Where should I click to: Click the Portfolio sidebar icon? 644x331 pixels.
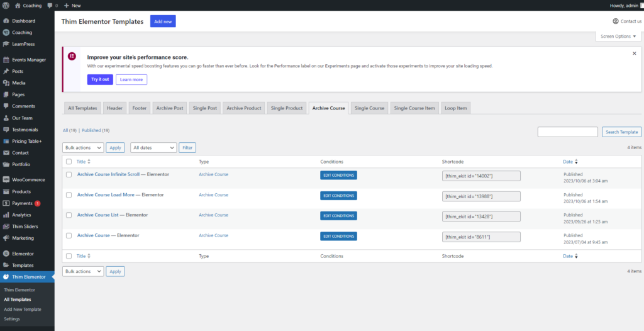[x=6, y=164]
